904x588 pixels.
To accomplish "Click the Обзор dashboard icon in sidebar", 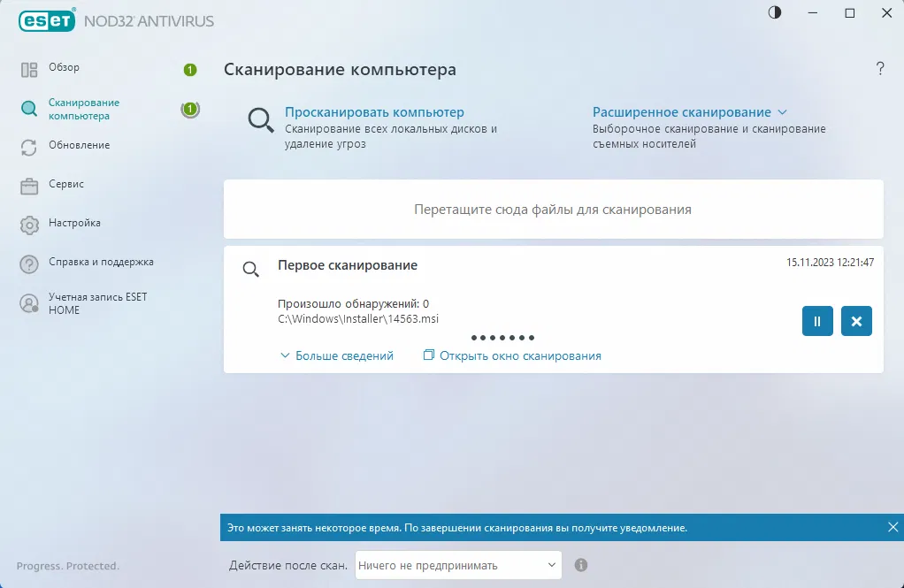I will (29, 70).
